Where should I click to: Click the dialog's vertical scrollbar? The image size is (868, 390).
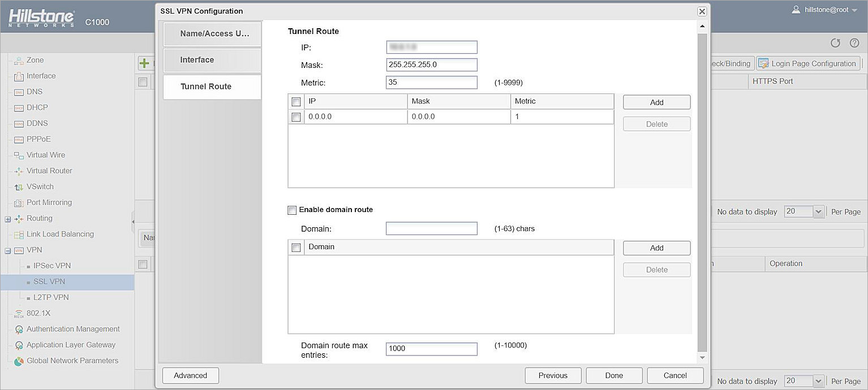pos(702,192)
